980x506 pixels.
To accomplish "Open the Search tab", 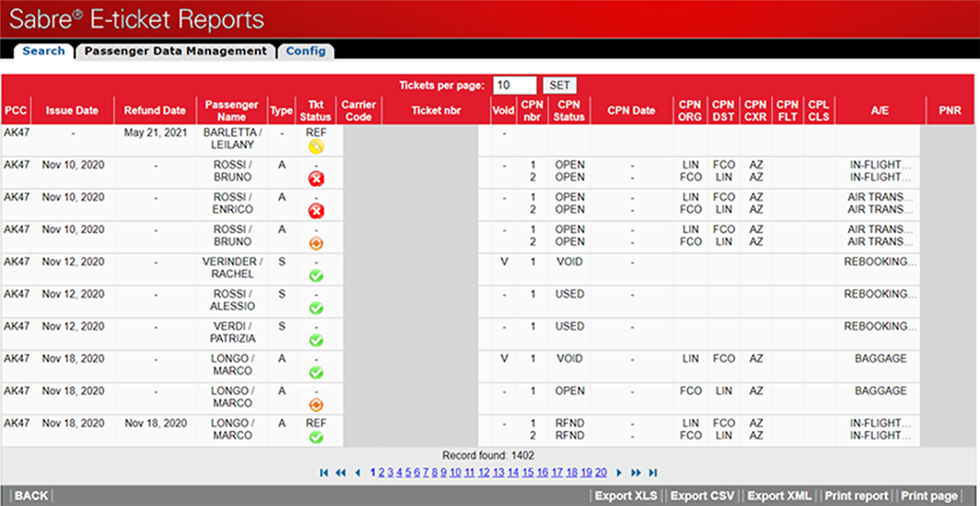I will pyautogui.click(x=43, y=50).
